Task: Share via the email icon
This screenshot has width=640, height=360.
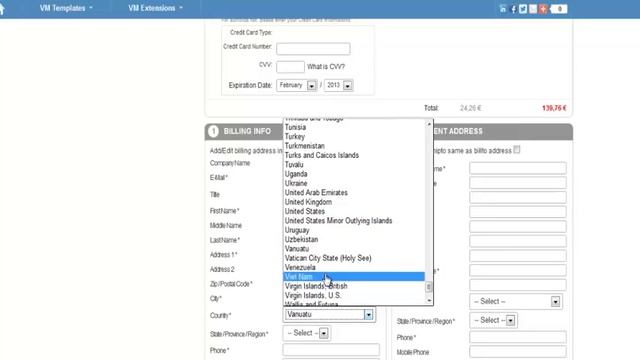Action: pos(533,9)
